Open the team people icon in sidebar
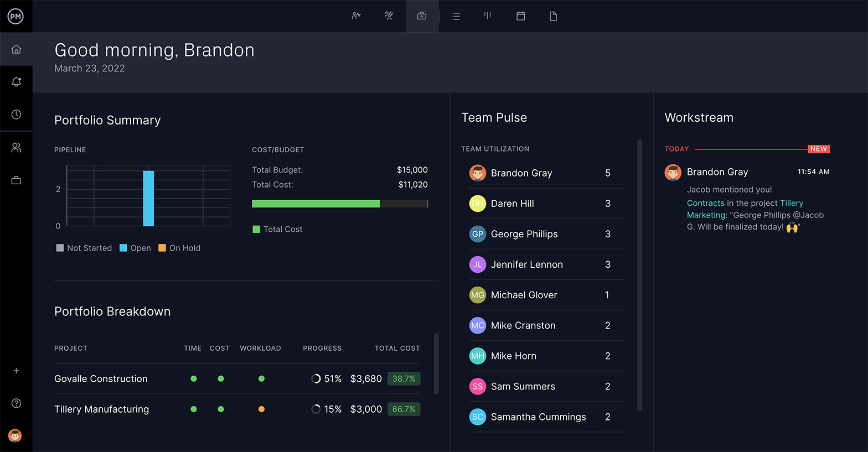The image size is (868, 452). [16, 148]
